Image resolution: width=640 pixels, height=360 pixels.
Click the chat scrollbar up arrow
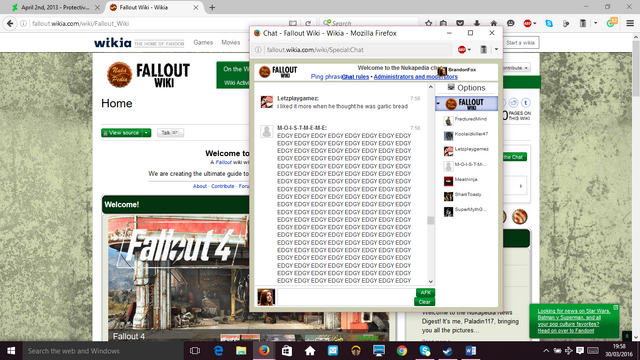pyautogui.click(x=431, y=87)
